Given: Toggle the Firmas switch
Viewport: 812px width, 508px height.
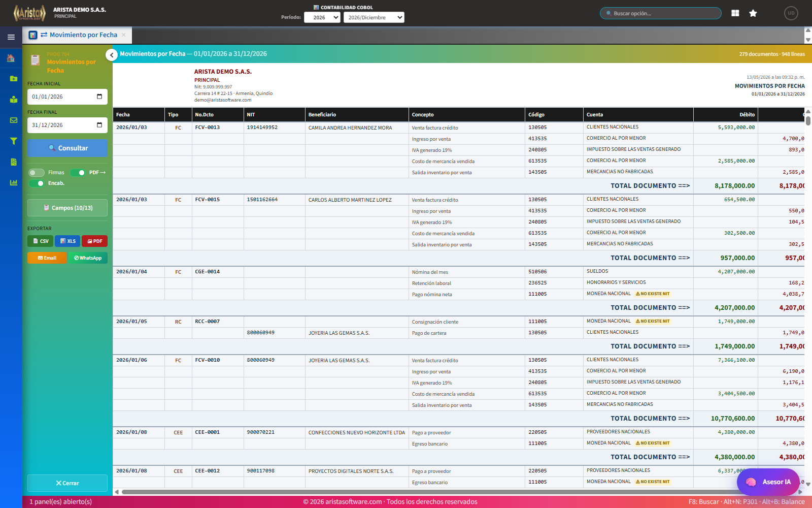Looking at the screenshot, I should click(37, 173).
